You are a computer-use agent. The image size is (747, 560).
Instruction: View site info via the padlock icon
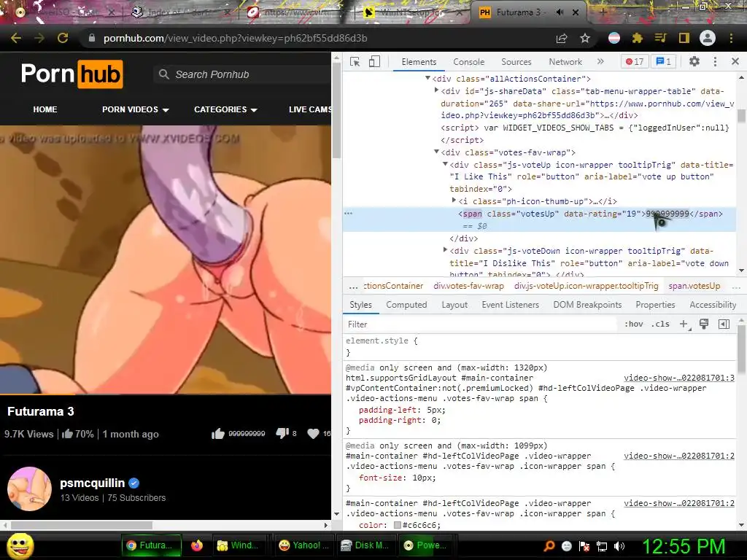(92, 38)
